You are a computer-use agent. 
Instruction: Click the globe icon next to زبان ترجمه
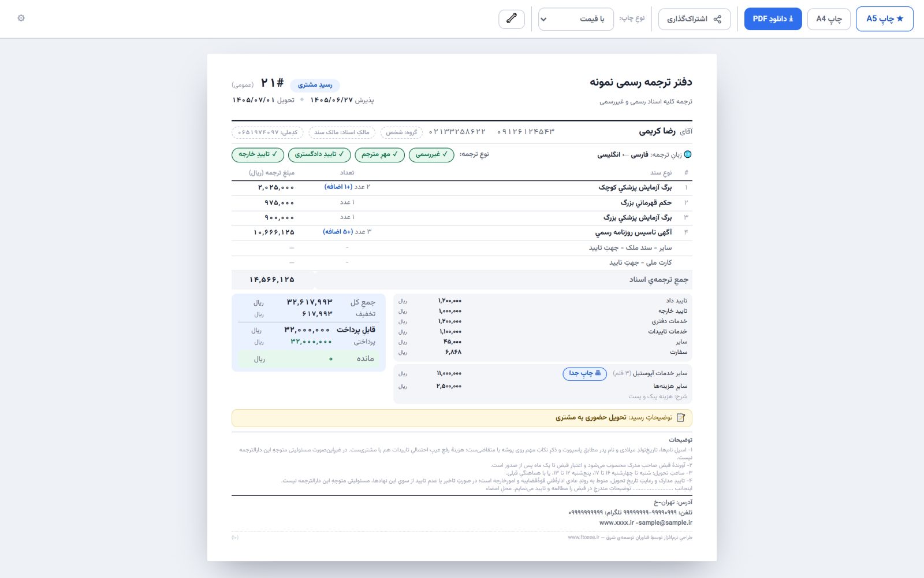pyautogui.click(x=687, y=154)
